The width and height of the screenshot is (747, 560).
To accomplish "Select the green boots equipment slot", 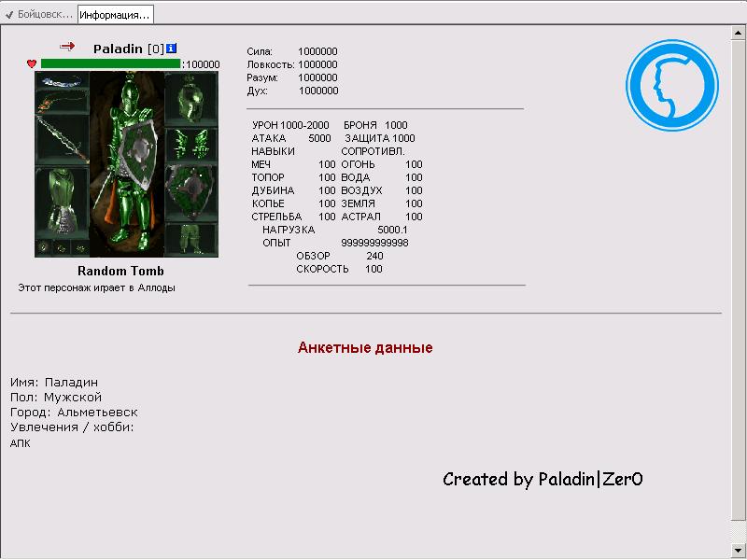I will click(191, 240).
